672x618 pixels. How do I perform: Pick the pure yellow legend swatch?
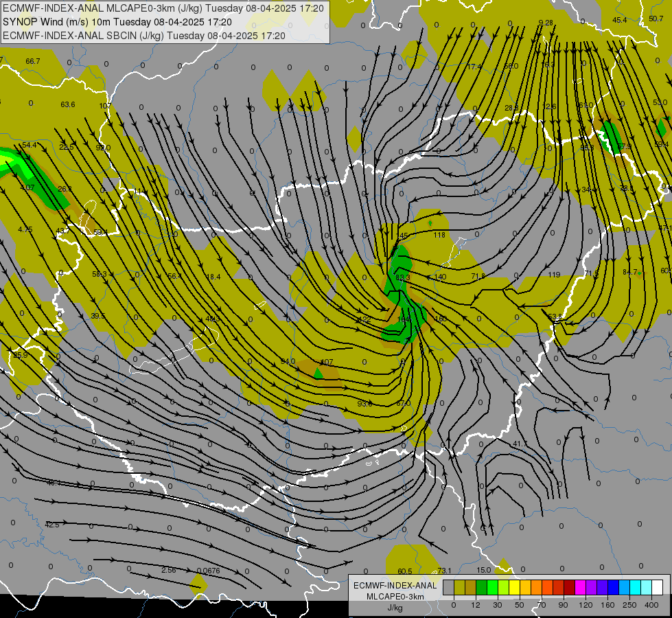tap(515, 588)
